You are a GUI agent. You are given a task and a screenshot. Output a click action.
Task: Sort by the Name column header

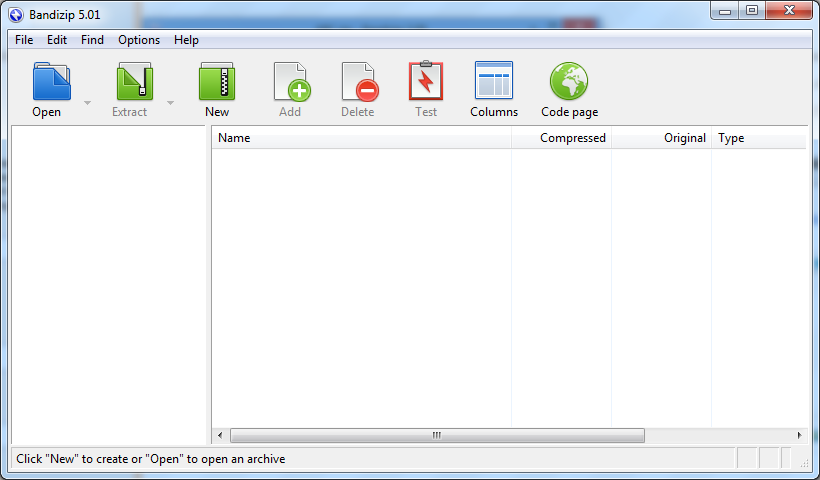[x=361, y=138]
